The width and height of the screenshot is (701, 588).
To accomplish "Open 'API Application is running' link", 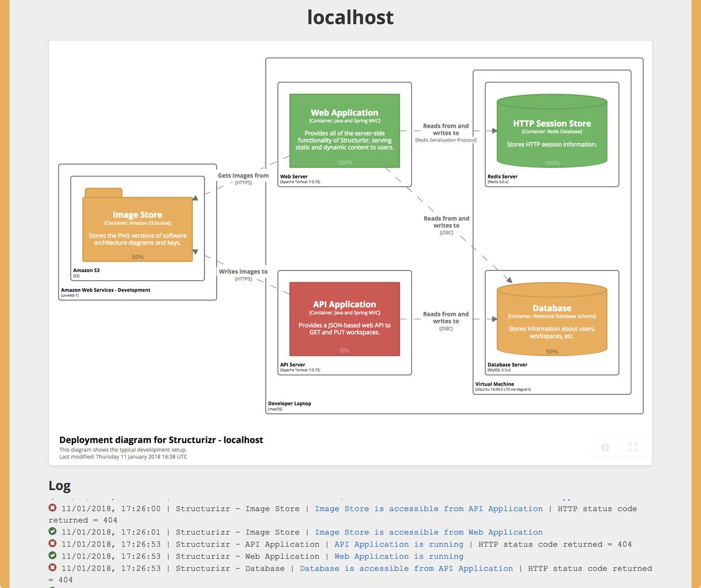I will click(x=398, y=544).
